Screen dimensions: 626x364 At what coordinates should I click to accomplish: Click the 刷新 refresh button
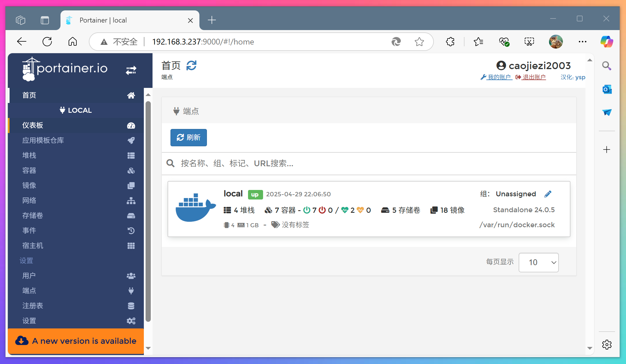(188, 138)
